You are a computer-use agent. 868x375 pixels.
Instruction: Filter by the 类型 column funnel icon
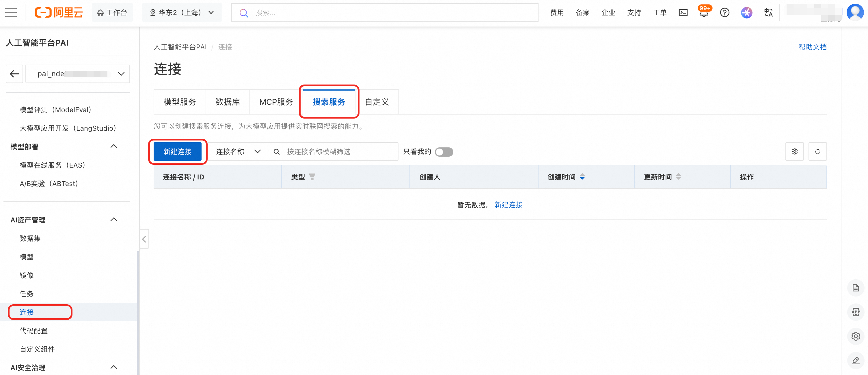[312, 177]
